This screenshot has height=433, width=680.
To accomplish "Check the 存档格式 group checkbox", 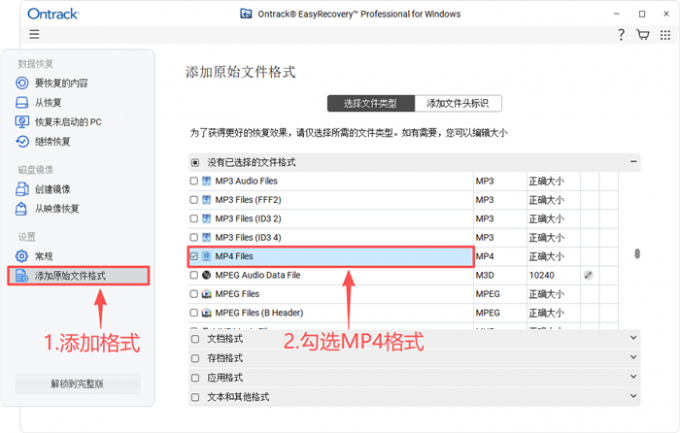I will click(195, 358).
